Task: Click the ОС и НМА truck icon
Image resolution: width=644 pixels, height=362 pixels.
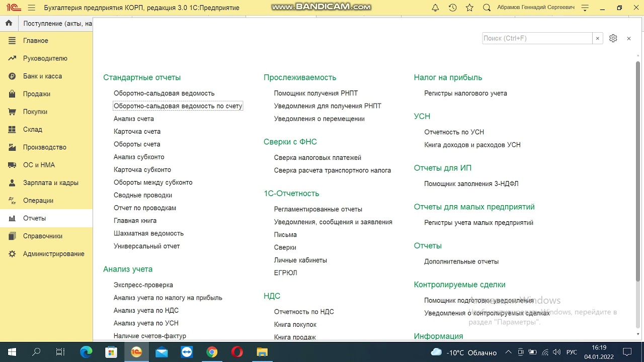Action: click(12, 165)
